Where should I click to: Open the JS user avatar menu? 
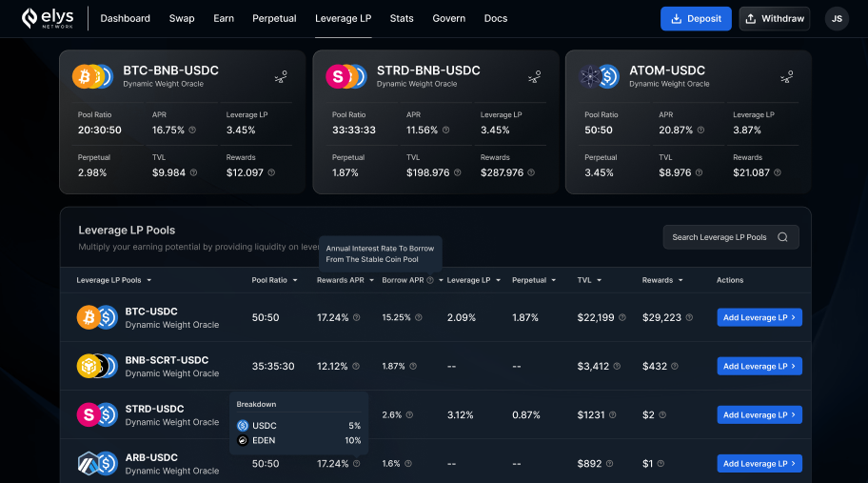[x=837, y=19]
